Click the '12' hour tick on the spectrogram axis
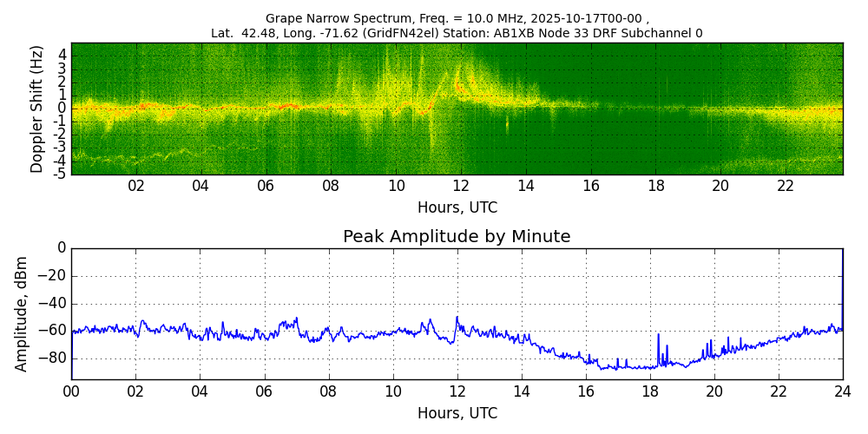 (x=461, y=186)
